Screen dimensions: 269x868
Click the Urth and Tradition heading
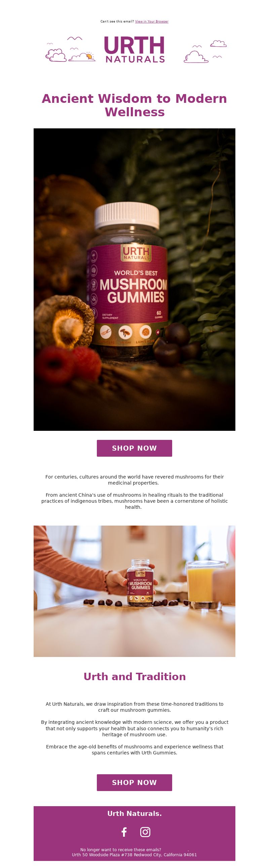tap(134, 676)
